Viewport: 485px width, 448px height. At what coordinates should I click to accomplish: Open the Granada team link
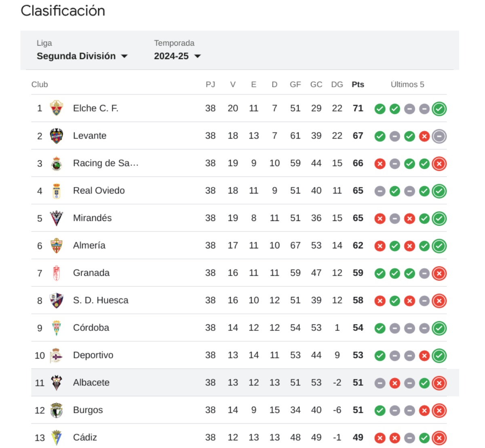[x=91, y=273]
